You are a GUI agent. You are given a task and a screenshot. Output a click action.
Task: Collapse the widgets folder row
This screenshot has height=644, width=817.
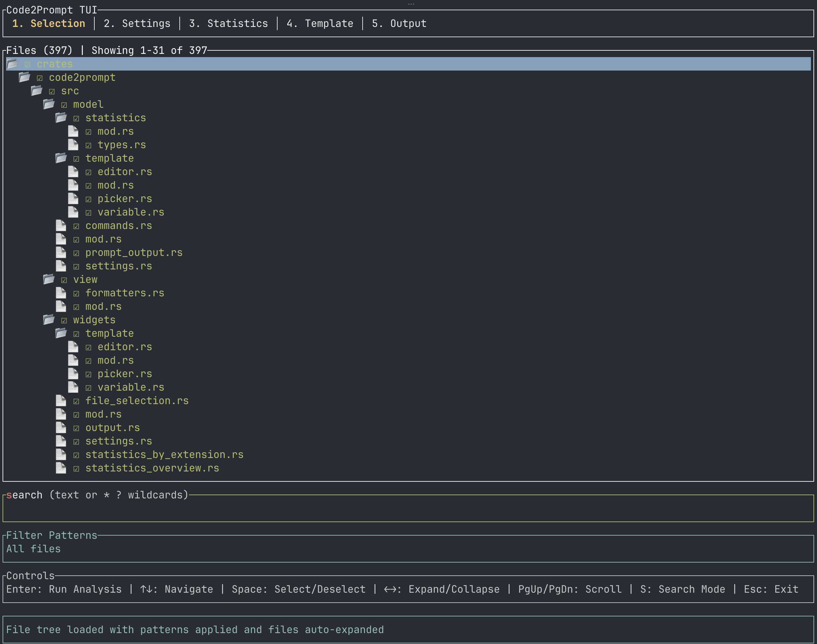point(408,320)
